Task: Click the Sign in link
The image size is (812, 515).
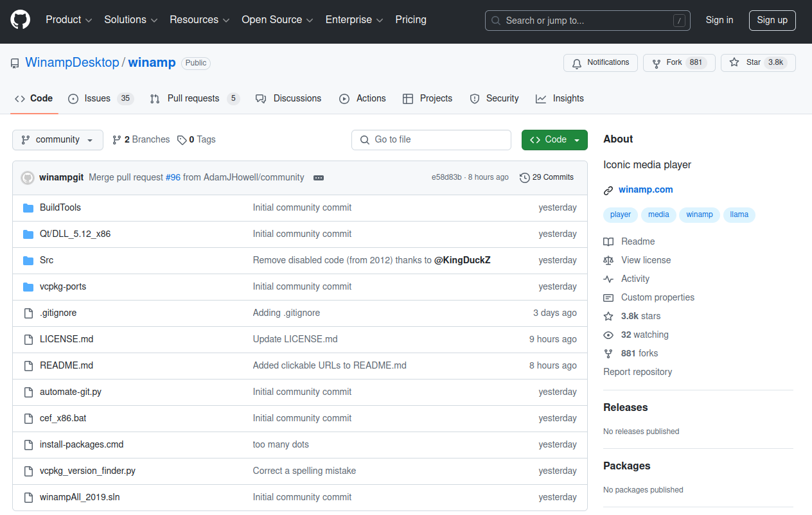Action: pyautogui.click(x=719, y=20)
